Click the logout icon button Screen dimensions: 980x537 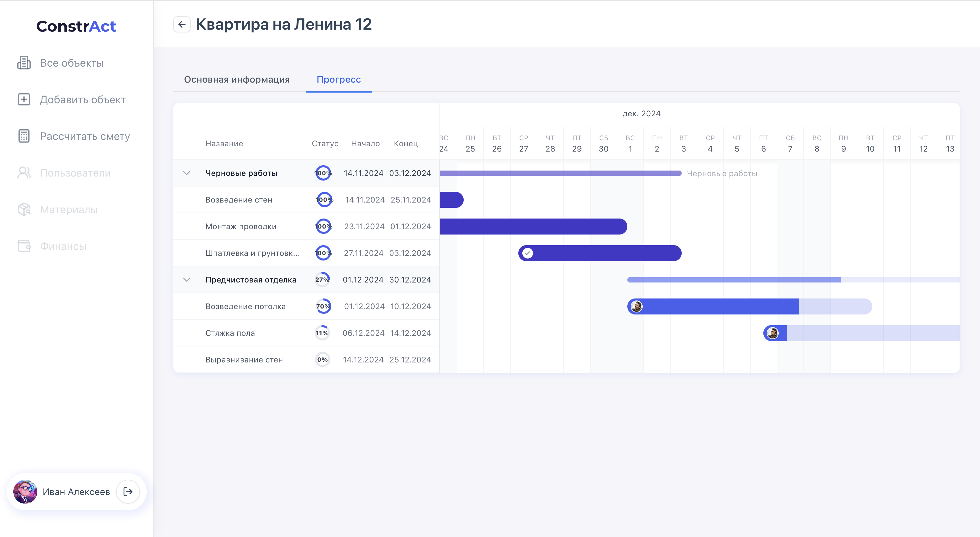pos(128,492)
